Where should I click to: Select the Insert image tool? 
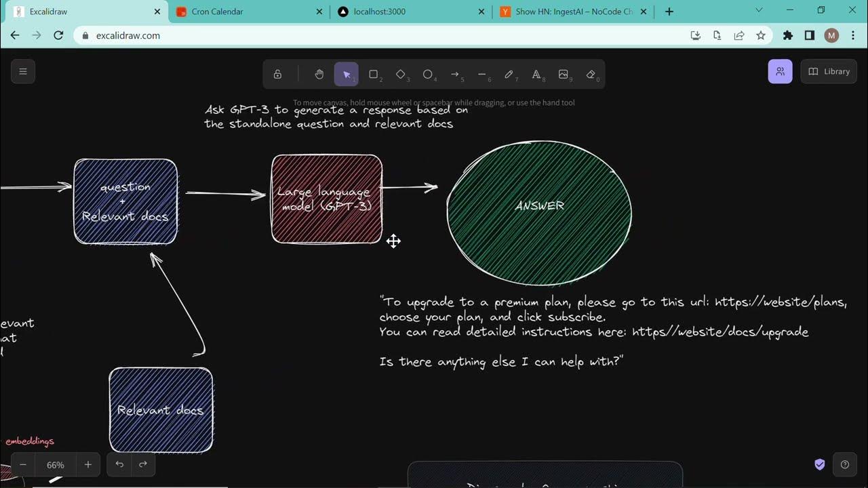click(564, 75)
